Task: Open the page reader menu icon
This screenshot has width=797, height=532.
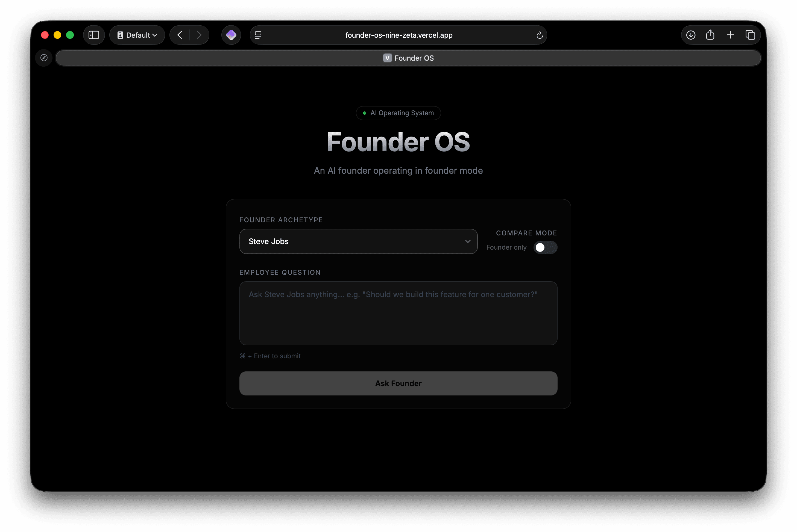Action: point(258,35)
